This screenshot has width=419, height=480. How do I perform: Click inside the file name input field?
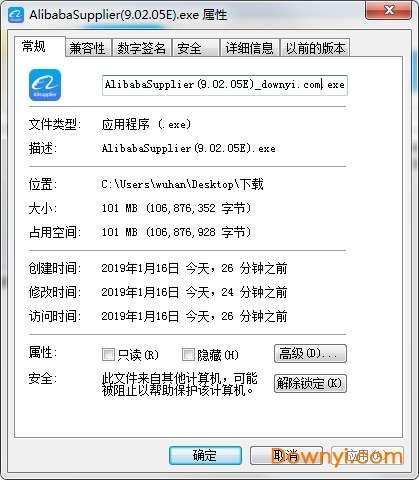pos(225,85)
